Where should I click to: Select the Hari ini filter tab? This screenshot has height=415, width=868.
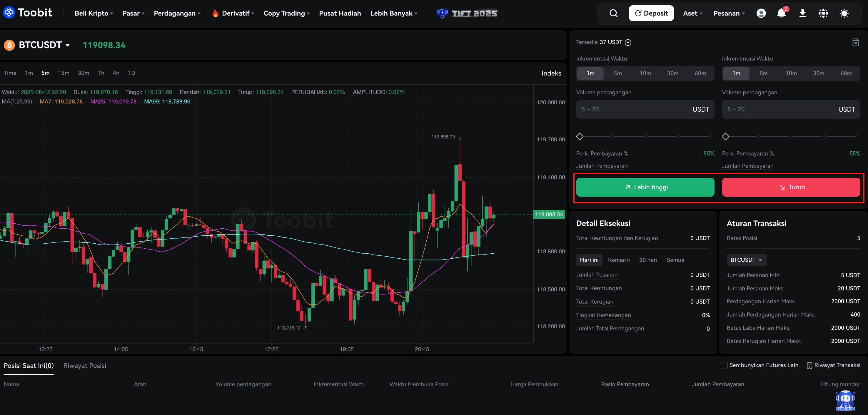tap(589, 260)
